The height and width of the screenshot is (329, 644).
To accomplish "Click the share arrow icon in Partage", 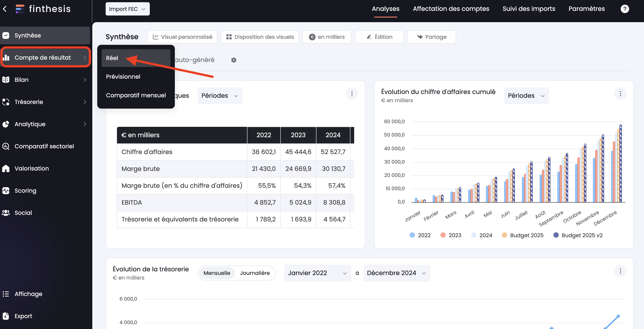I will click(x=420, y=37).
